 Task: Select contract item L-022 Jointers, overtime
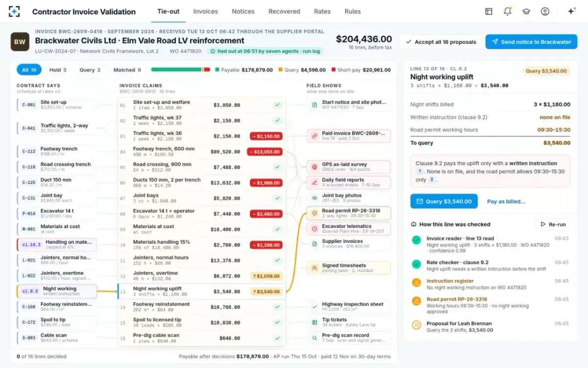point(57,275)
